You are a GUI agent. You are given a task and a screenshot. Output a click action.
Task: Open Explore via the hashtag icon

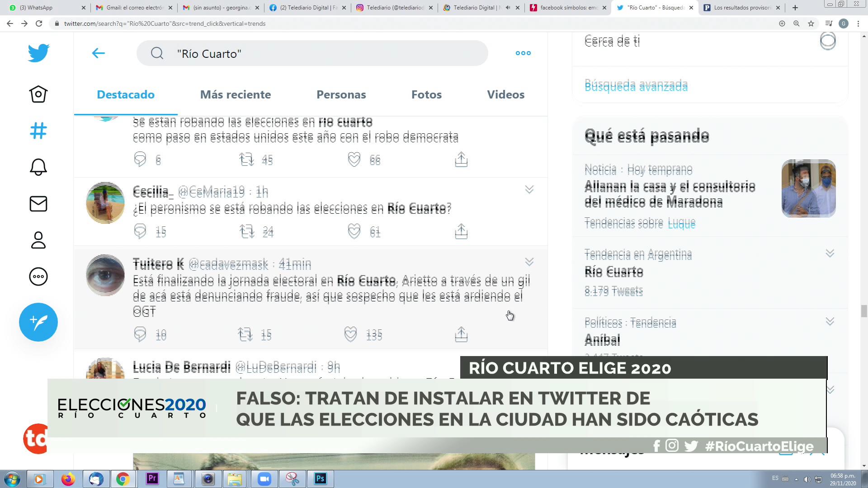[38, 131]
